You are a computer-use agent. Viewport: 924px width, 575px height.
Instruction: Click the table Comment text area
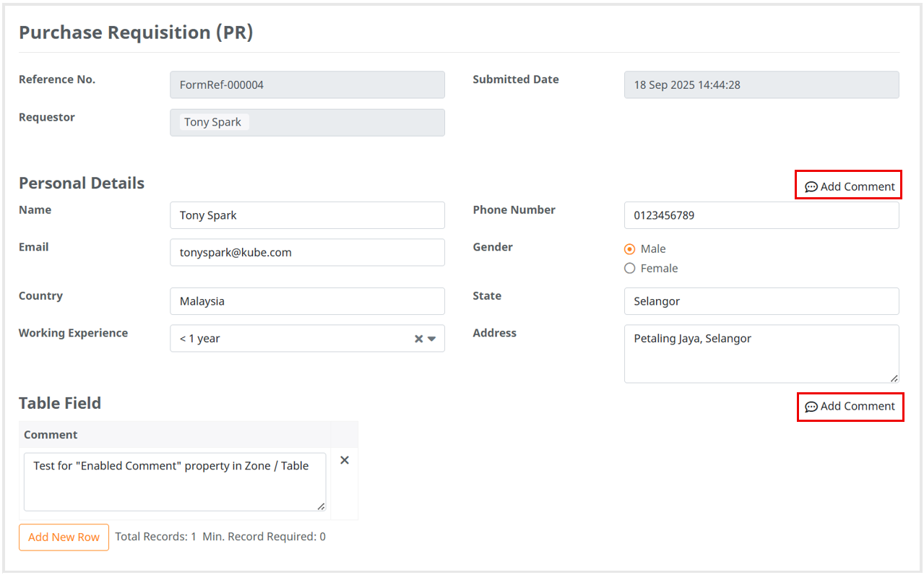coord(175,482)
